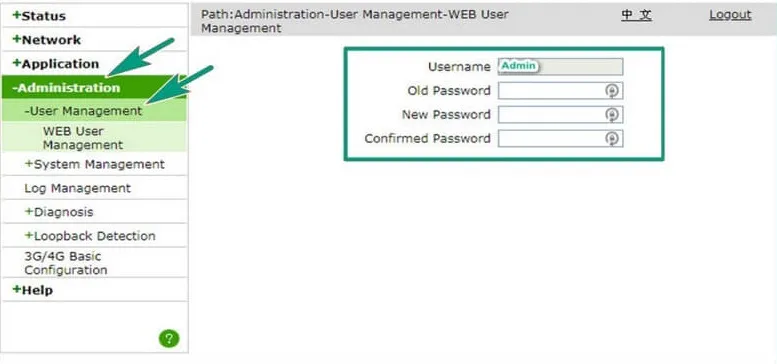This screenshot has width=777, height=364.
Task: Click the Confirmed Password label
Action: 427,138
